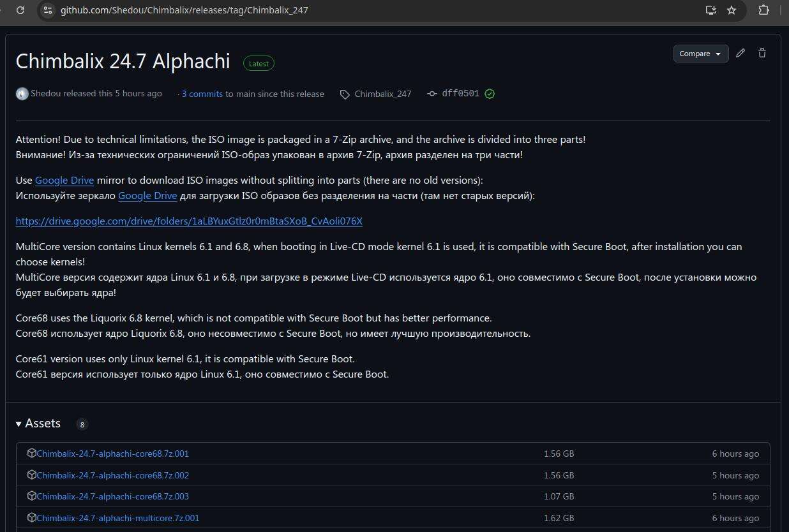Image resolution: width=789 pixels, height=532 pixels.
Task: Open the browser extensions puzzle icon
Action: coord(763,10)
